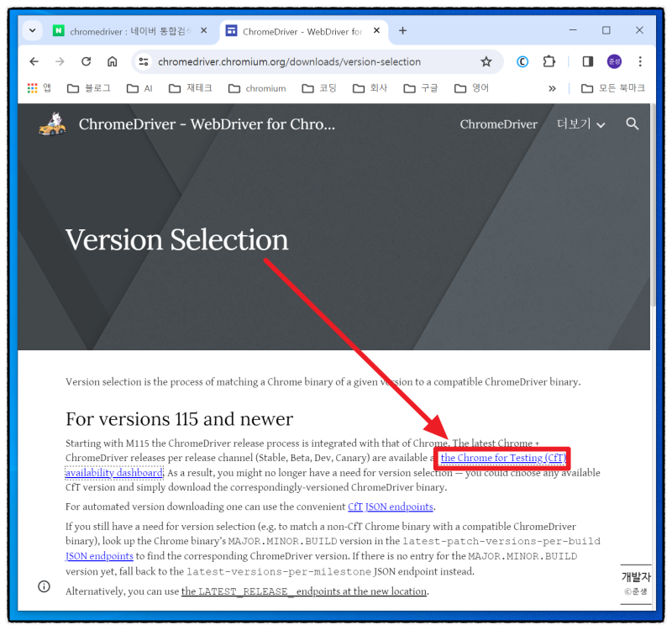Open the tab search chevron
The width and height of the screenshot is (672, 630).
coord(31,29)
